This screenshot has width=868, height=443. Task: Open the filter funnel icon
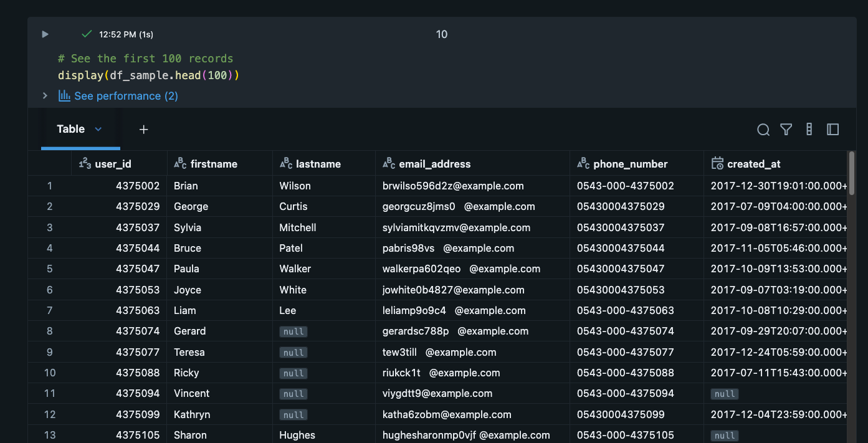pos(786,130)
